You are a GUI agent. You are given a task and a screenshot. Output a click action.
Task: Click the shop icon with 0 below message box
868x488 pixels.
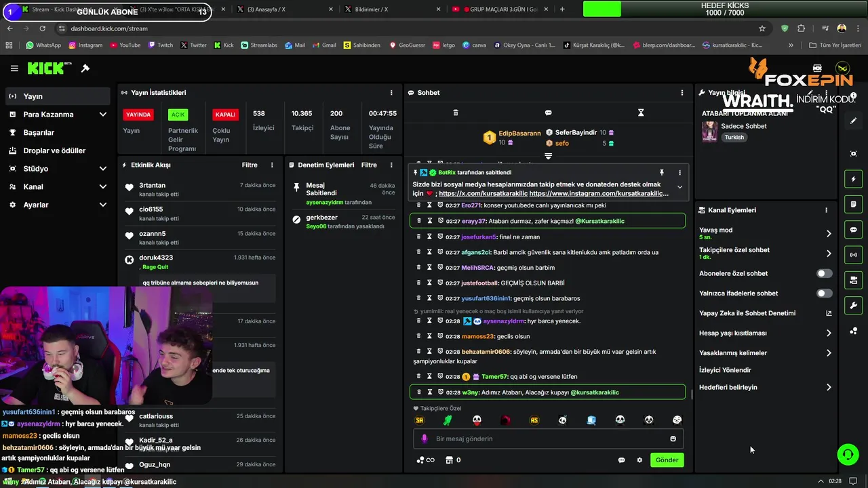click(x=452, y=460)
